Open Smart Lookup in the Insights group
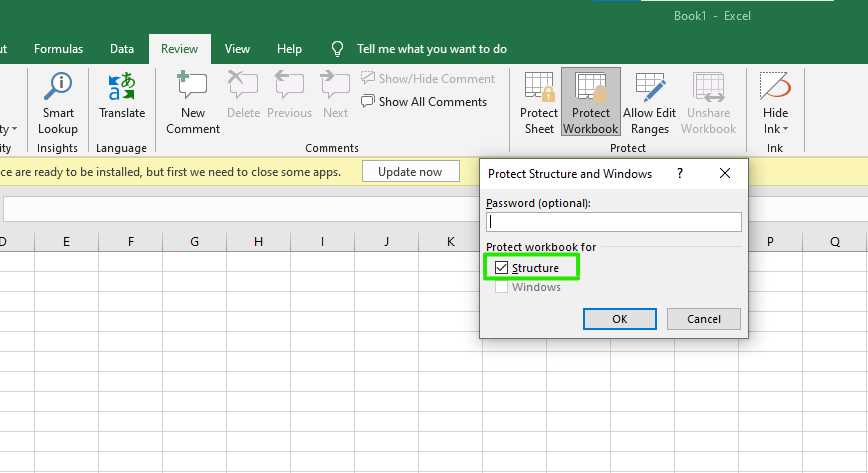868x473 pixels. click(58, 104)
